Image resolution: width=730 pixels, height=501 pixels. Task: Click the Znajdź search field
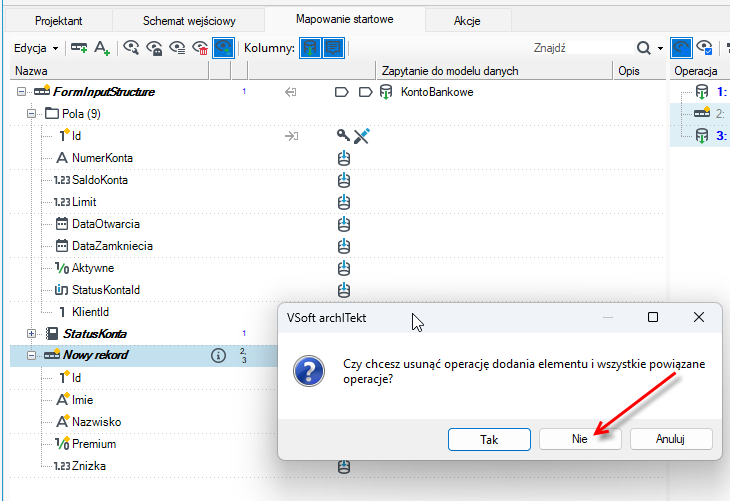point(582,47)
